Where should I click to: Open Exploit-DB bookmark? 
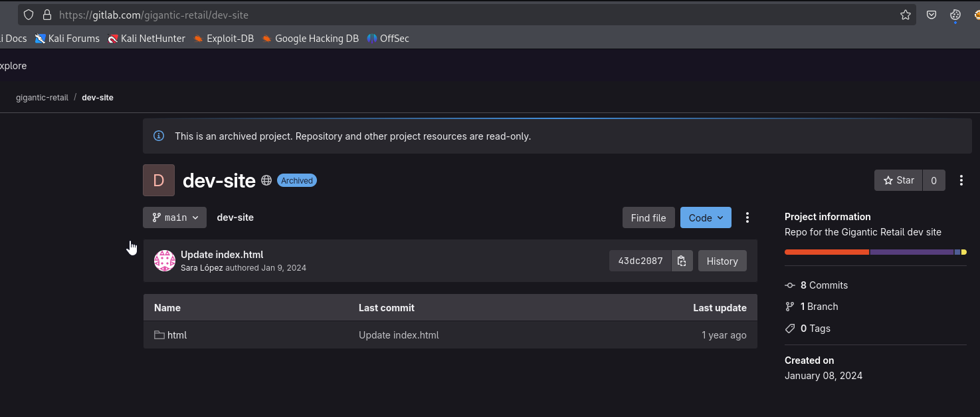(223, 39)
